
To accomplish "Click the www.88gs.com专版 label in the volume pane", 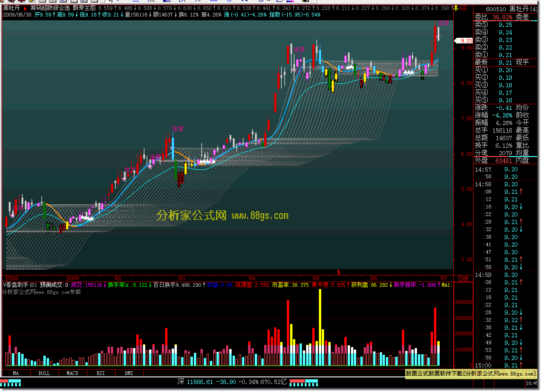I will pyautogui.click(x=42, y=292).
